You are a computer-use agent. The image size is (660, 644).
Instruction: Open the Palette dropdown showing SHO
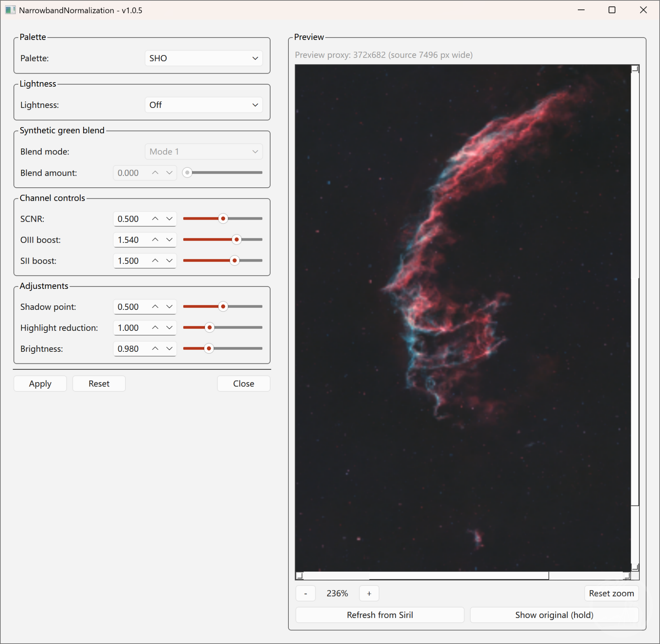point(203,58)
